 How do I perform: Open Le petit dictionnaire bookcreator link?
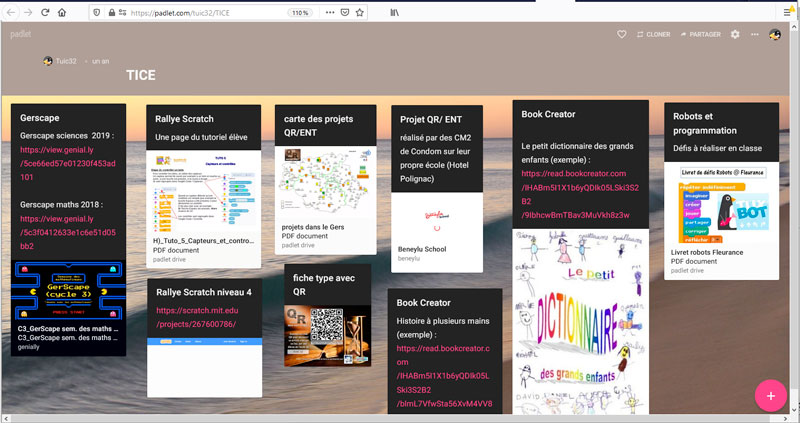(x=580, y=194)
